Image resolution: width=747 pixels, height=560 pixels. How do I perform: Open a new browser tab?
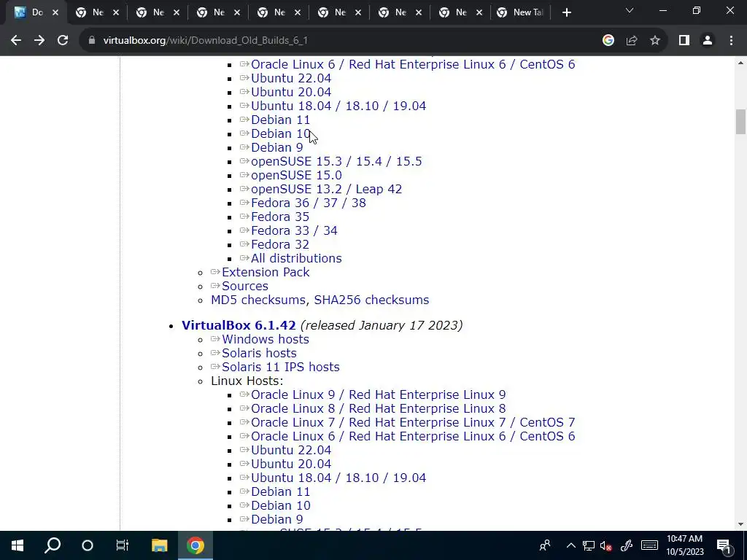[x=566, y=13]
